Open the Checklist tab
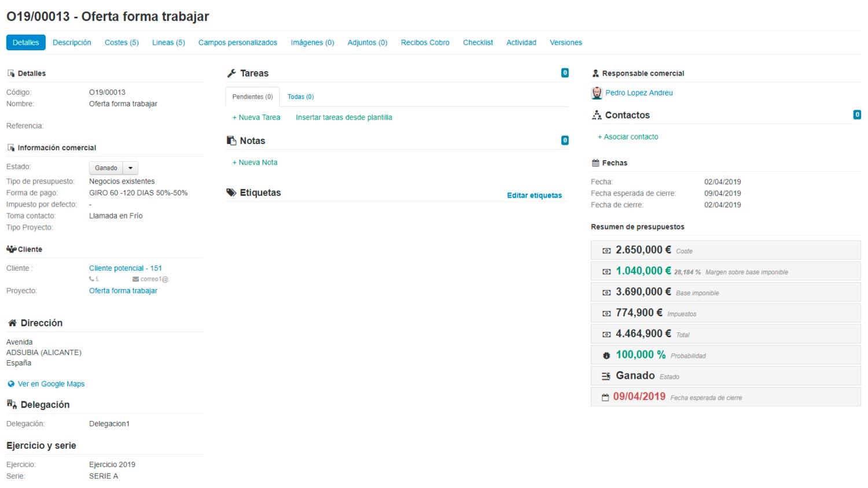The width and height of the screenshot is (868, 488). [478, 43]
